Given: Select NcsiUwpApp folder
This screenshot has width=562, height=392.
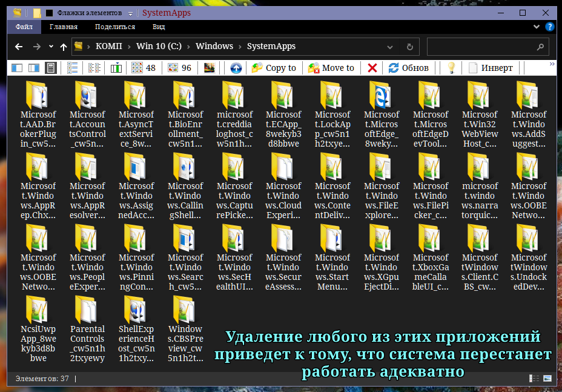Looking at the screenshot, I should click(x=38, y=329).
